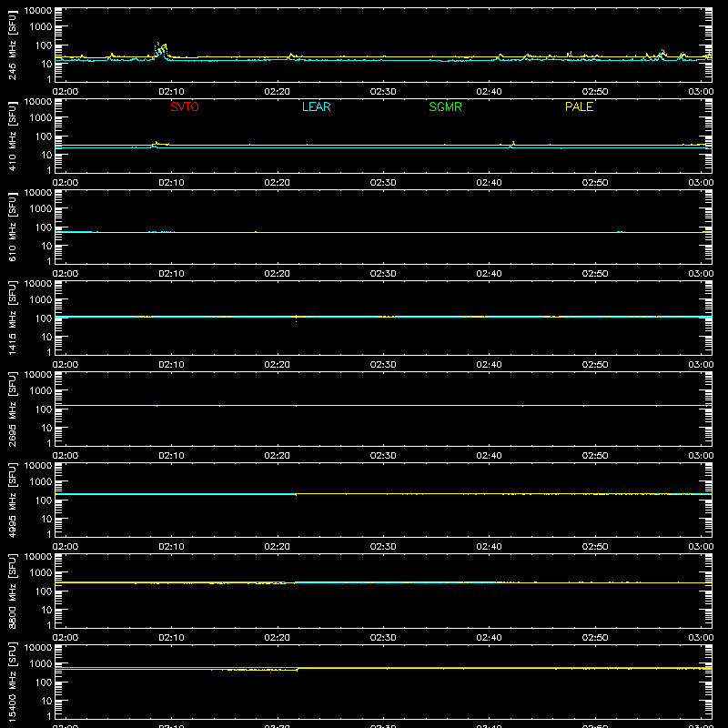
Task: Click the 02:10 label under 245 MHz plot
Action: point(171,92)
